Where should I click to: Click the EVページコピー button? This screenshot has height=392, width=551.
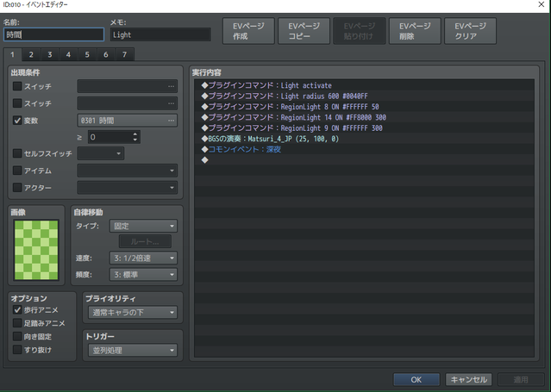[304, 31]
